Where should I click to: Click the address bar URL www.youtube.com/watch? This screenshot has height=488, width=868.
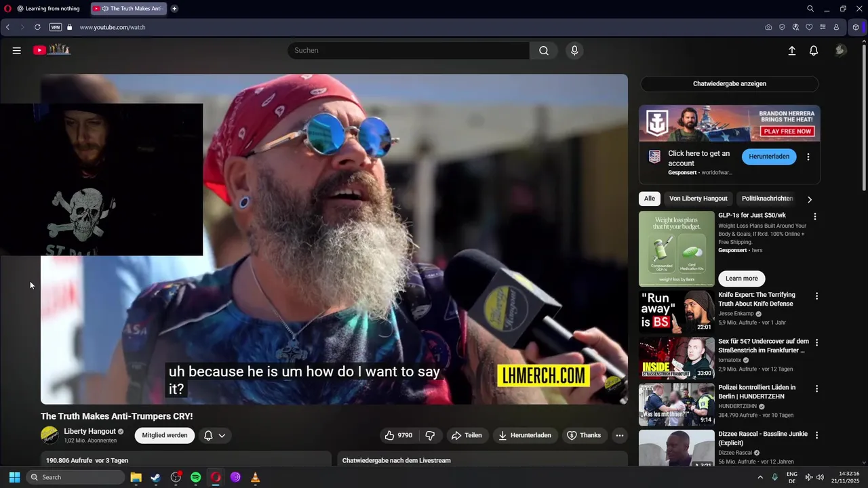[113, 27]
